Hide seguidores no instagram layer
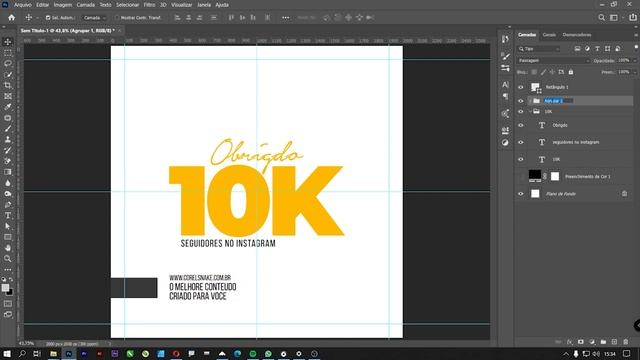Viewport: 640px width, 360px height. (x=521, y=142)
